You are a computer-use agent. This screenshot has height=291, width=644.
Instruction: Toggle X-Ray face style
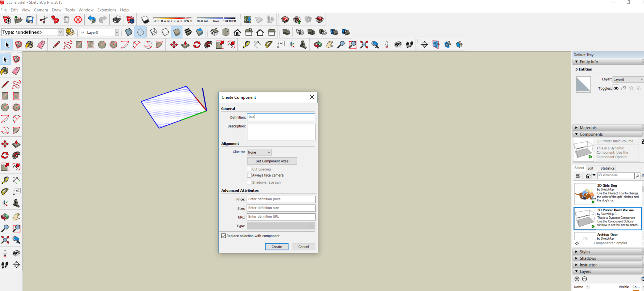(x=129, y=32)
